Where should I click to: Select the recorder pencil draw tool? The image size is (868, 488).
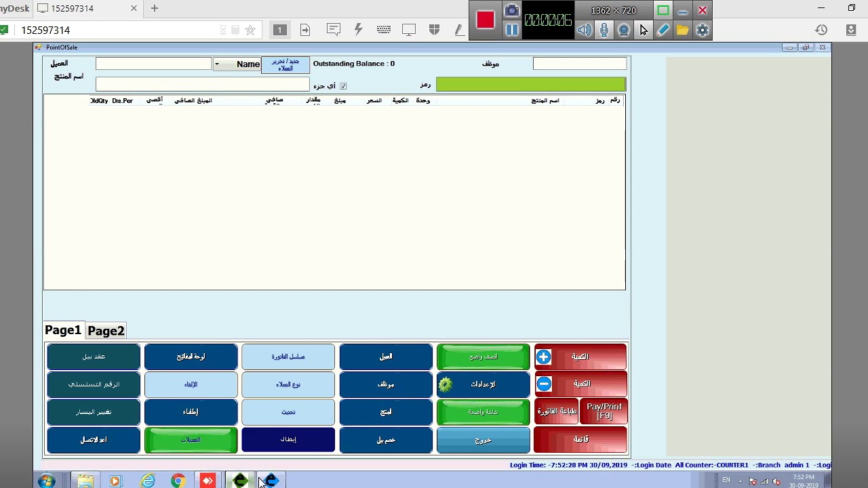tap(663, 30)
